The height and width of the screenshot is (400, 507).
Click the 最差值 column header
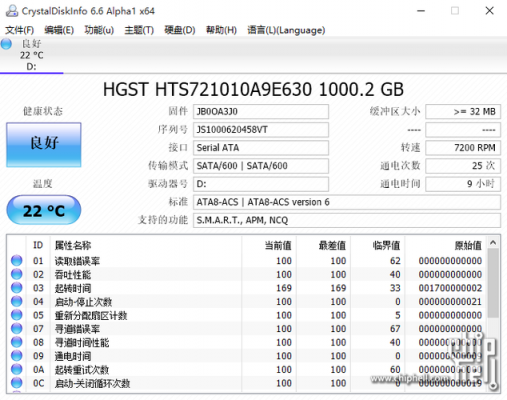[x=323, y=245]
